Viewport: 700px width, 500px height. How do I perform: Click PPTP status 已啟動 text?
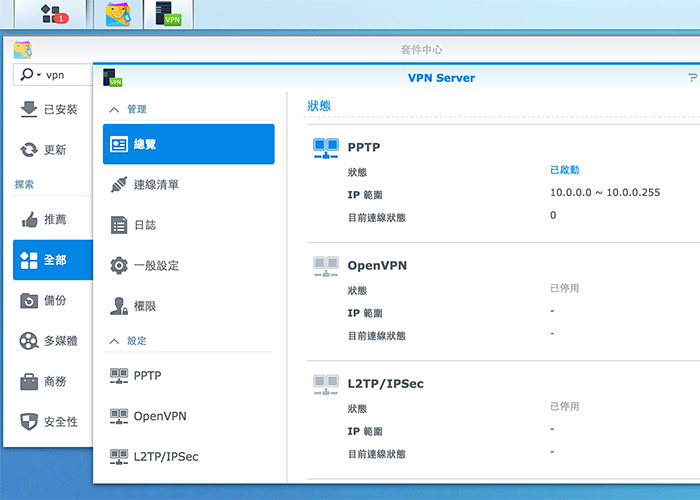(x=564, y=170)
